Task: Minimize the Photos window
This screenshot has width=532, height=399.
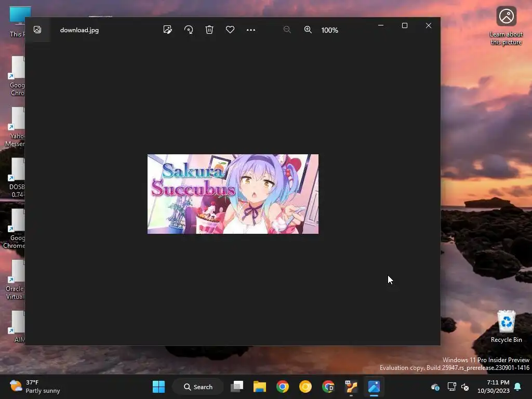Action: 381,25
